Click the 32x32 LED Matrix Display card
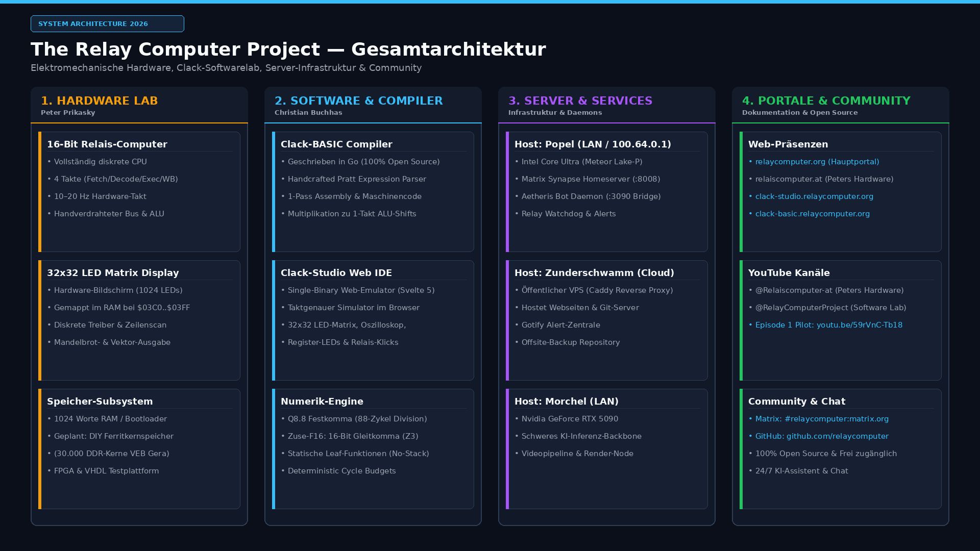 pyautogui.click(x=139, y=320)
